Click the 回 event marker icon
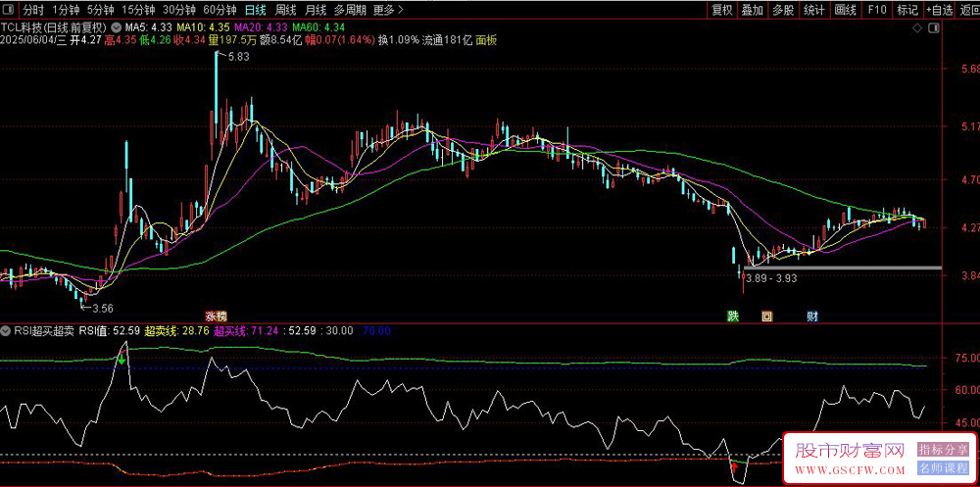 [767, 317]
